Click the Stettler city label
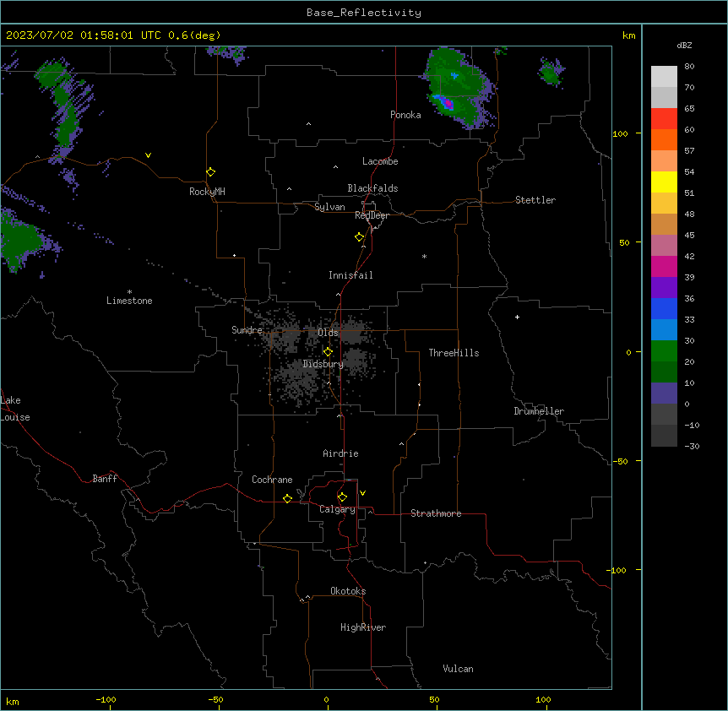728x711 pixels. [x=535, y=200]
